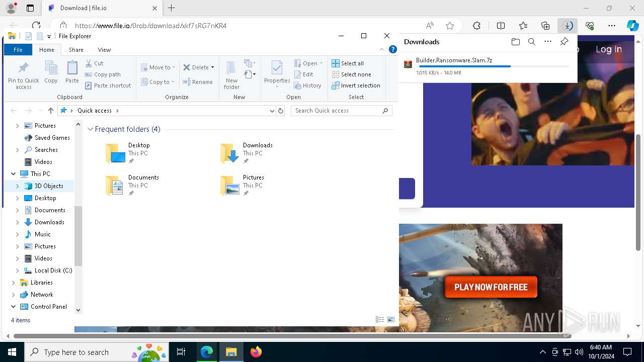The width and height of the screenshot is (644, 362).
Task: Click the Cut scissors command
Action: [x=95, y=63]
